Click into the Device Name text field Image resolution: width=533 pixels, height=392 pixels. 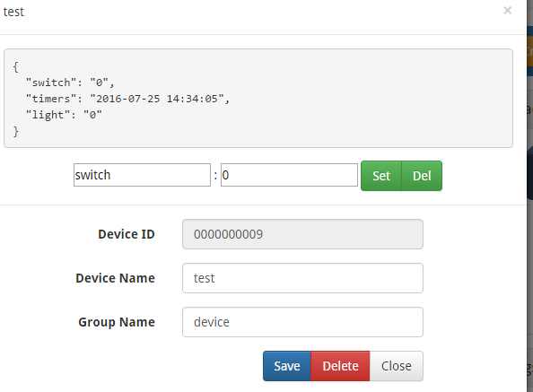pyautogui.click(x=302, y=278)
